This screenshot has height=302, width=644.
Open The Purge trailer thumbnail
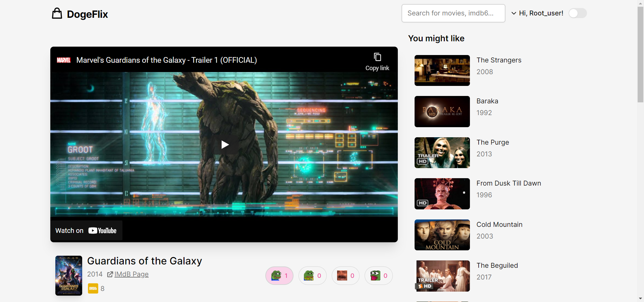(x=442, y=153)
